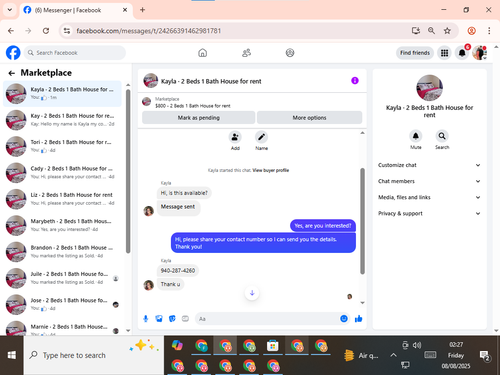Viewport: 500px width, 375px height.
Task: Expand Customize chat section
Action: 429,165
